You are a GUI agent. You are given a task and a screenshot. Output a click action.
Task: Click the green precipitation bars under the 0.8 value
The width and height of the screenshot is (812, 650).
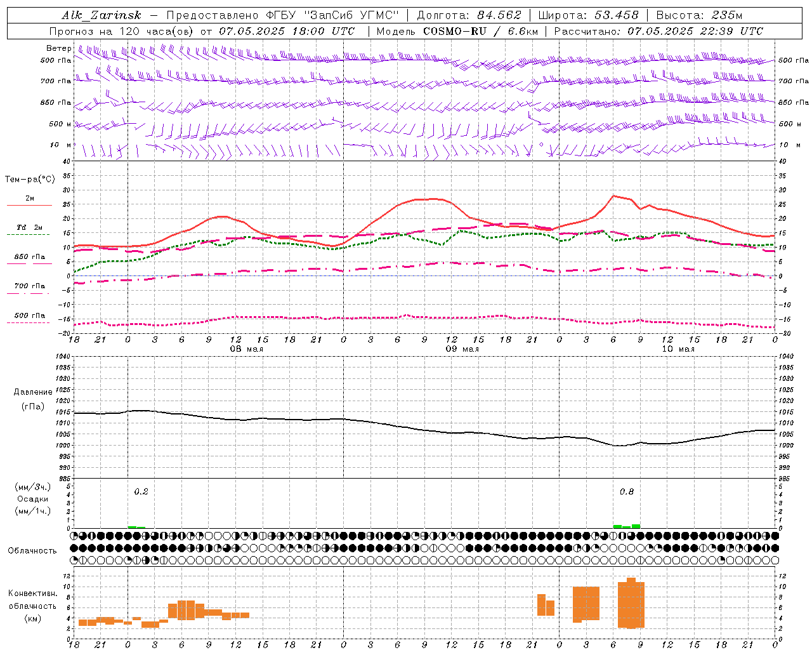pyautogui.click(x=627, y=526)
